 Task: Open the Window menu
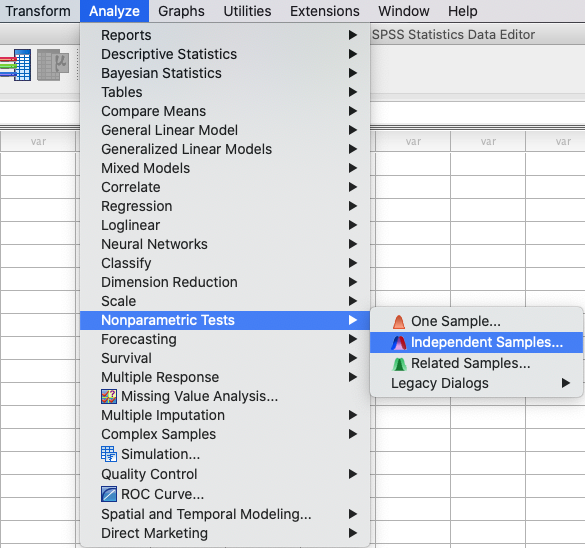tap(404, 11)
